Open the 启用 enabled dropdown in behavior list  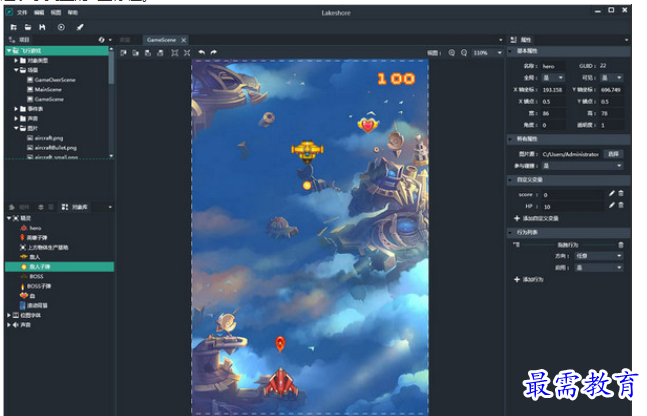click(599, 267)
